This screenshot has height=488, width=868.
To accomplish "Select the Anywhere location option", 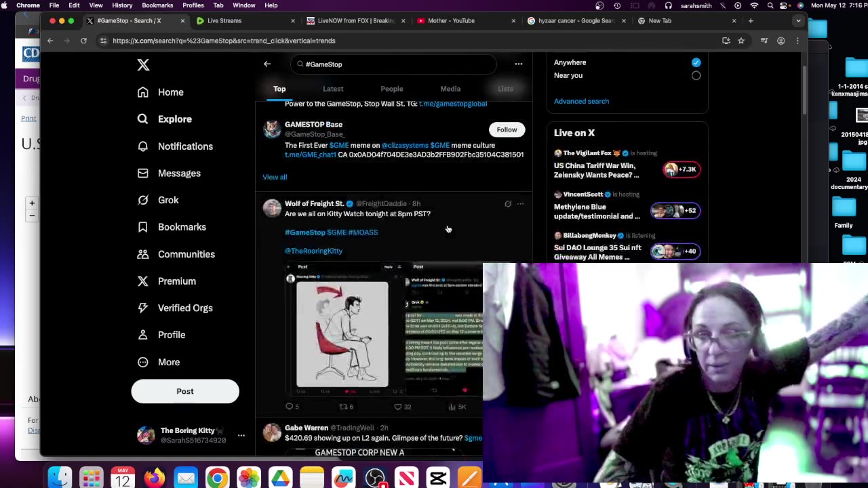I will [x=696, y=62].
